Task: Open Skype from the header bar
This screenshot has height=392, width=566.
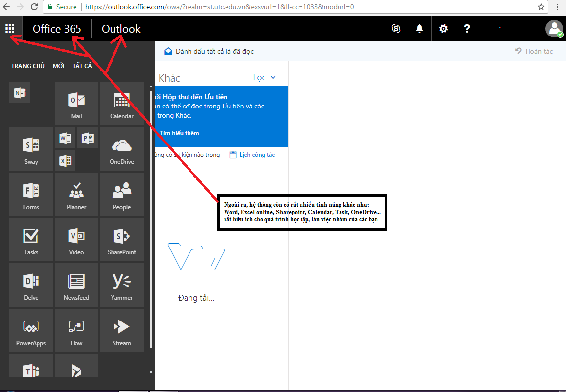Action: tap(396, 29)
